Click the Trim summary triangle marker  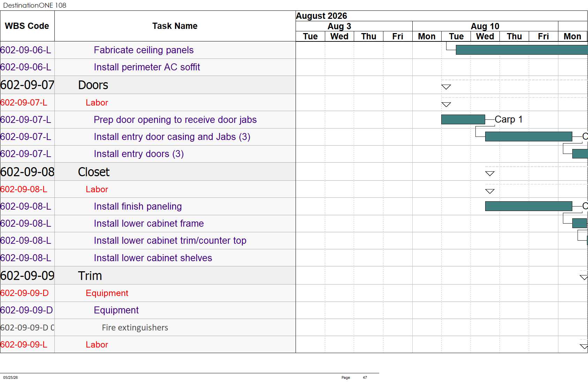click(584, 278)
